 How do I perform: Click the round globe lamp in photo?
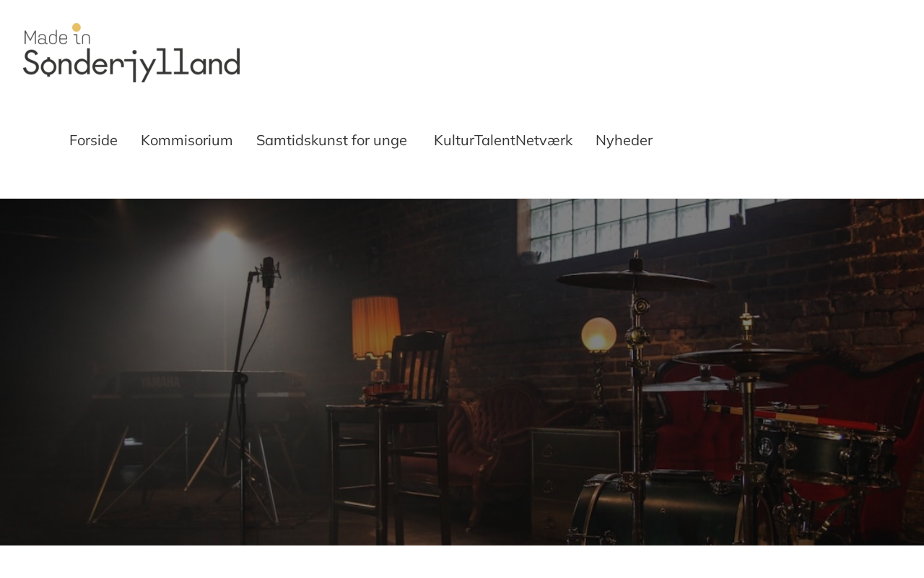599,335
